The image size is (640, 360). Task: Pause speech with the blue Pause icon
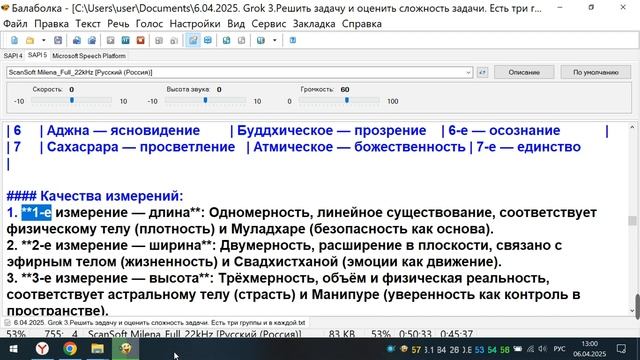click(x=125, y=40)
